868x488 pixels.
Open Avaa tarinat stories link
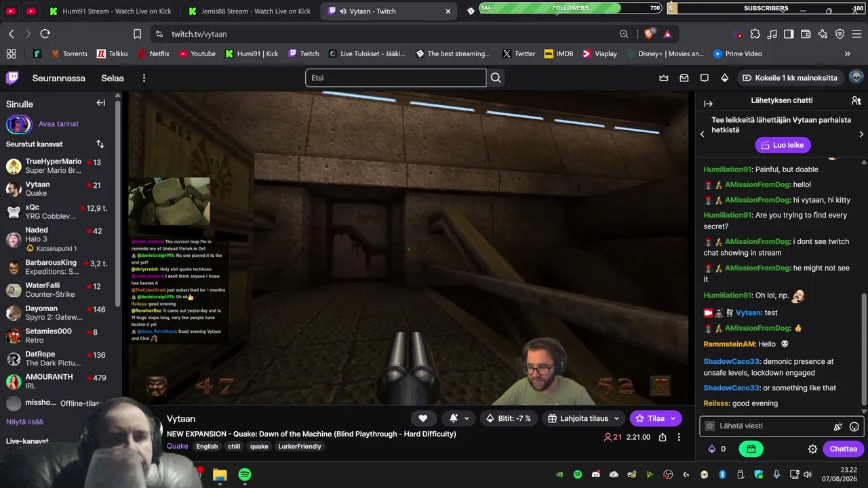(58, 124)
